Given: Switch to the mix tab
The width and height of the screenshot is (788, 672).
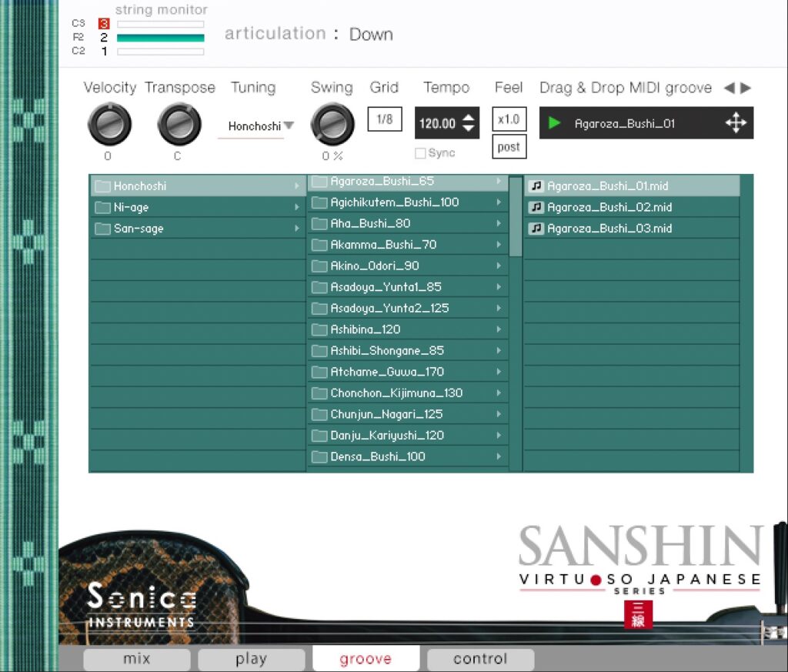Looking at the screenshot, I should click(135, 659).
